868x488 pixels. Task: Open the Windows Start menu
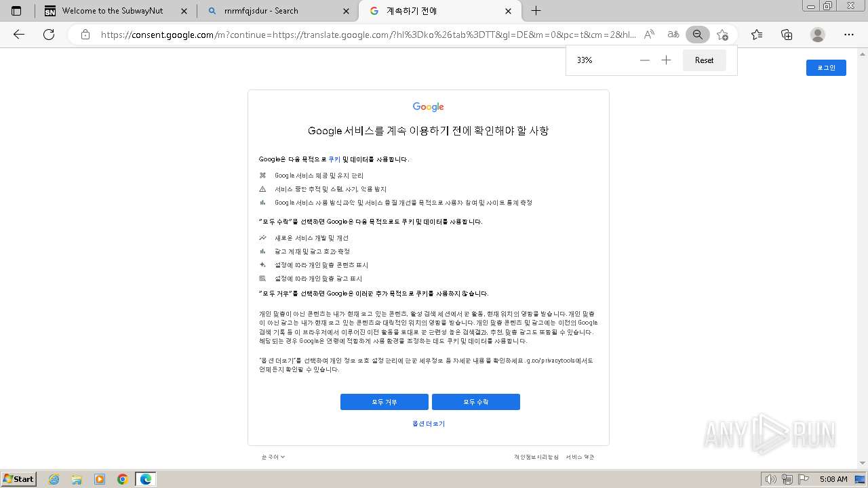(19, 479)
